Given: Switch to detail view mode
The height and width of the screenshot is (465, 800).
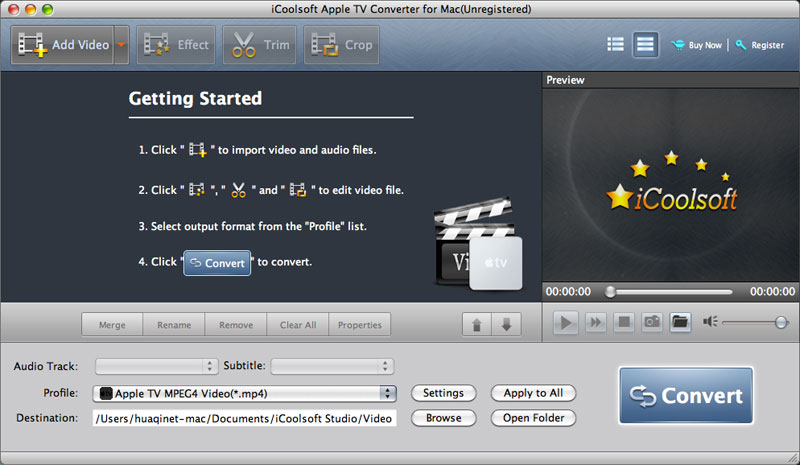Looking at the screenshot, I should pos(645,45).
